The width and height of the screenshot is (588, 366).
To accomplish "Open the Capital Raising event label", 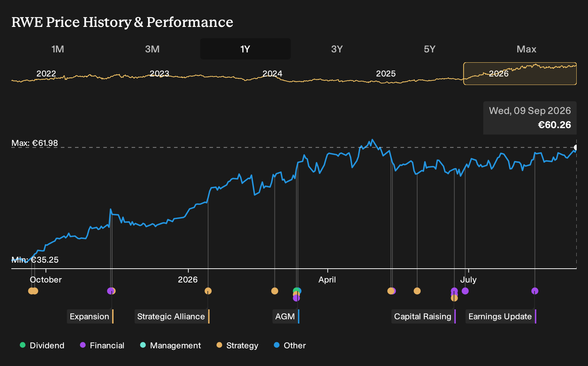I will 423,316.
